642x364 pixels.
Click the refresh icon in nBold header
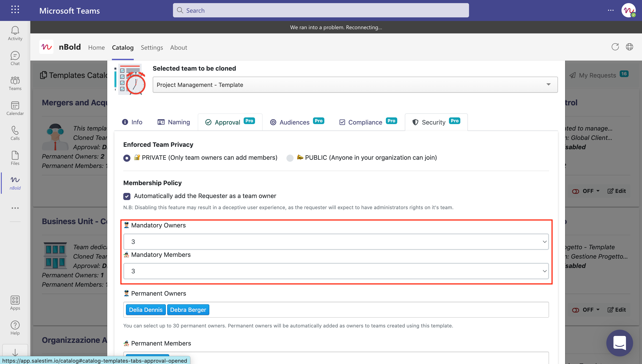615,47
